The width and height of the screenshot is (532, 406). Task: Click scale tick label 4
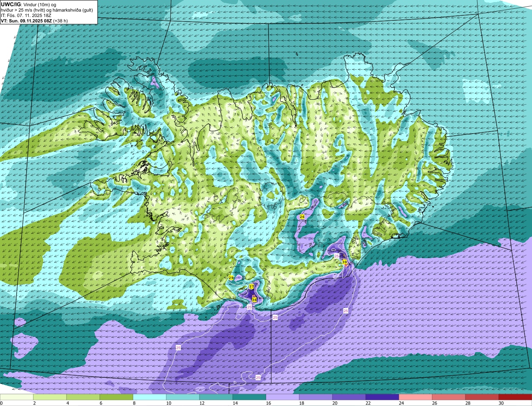coord(67,403)
